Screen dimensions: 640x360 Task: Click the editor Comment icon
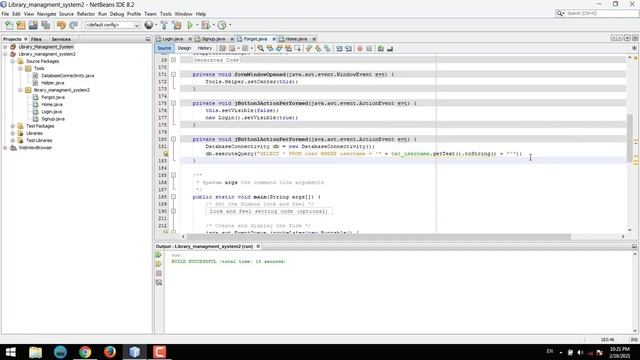[x=380, y=49]
